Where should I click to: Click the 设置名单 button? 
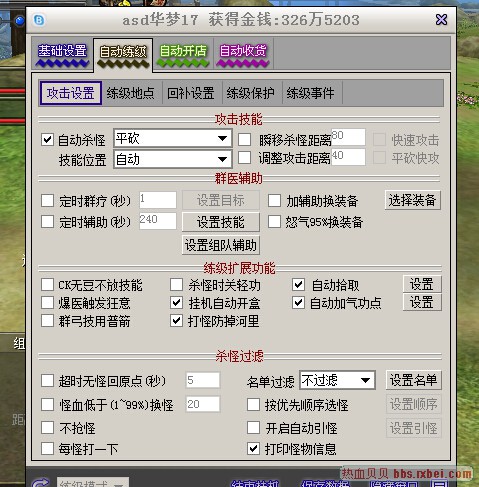pyautogui.click(x=414, y=380)
